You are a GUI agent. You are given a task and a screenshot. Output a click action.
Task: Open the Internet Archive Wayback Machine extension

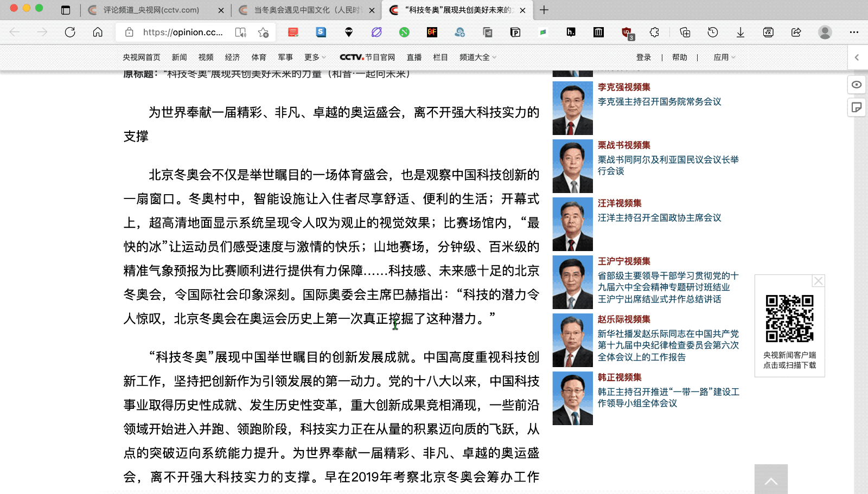[598, 32]
